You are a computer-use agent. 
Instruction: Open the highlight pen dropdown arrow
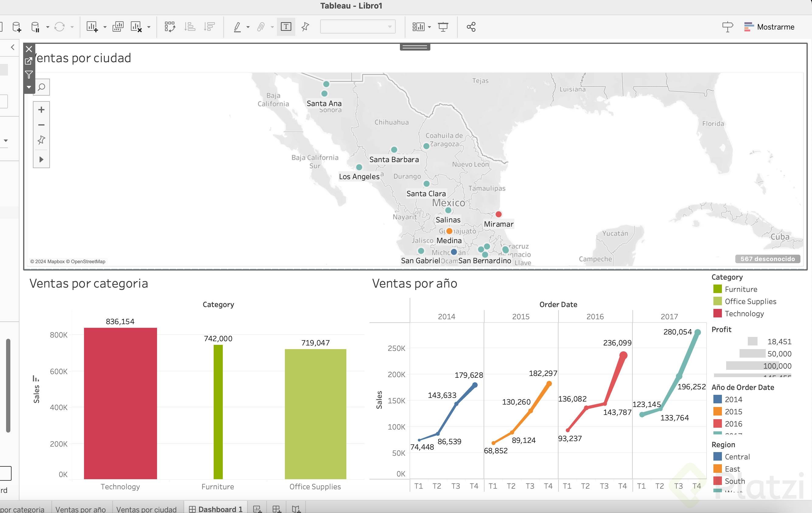[248, 27]
